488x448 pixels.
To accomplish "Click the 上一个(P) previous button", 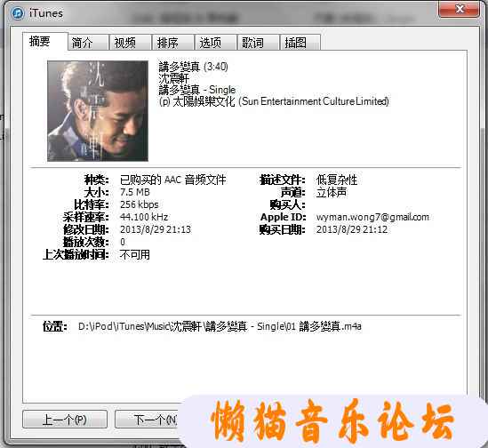I will tap(65, 419).
